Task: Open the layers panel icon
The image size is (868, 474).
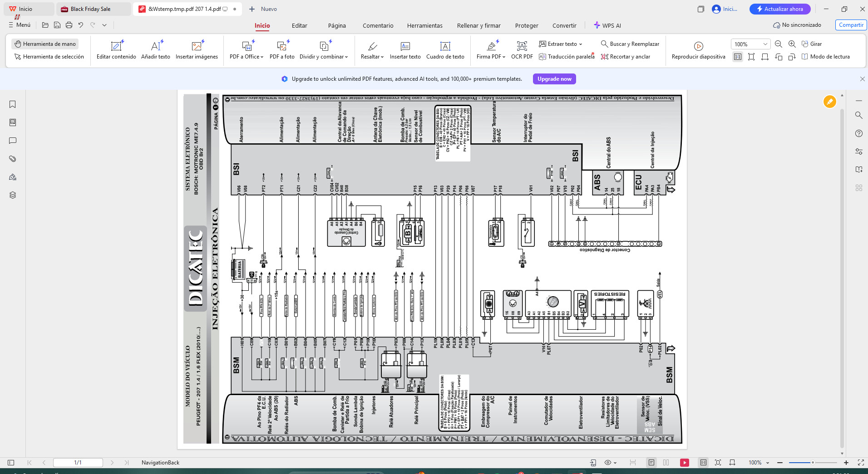Action: click(13, 195)
